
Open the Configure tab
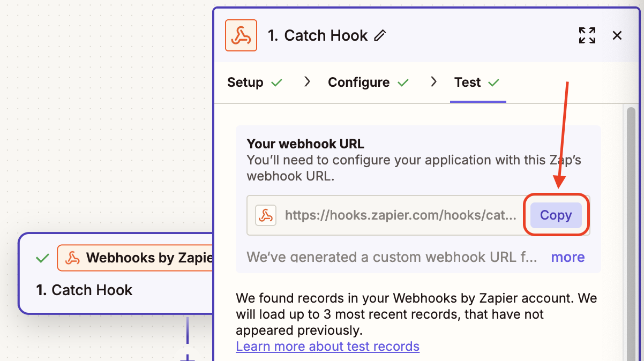click(x=368, y=82)
